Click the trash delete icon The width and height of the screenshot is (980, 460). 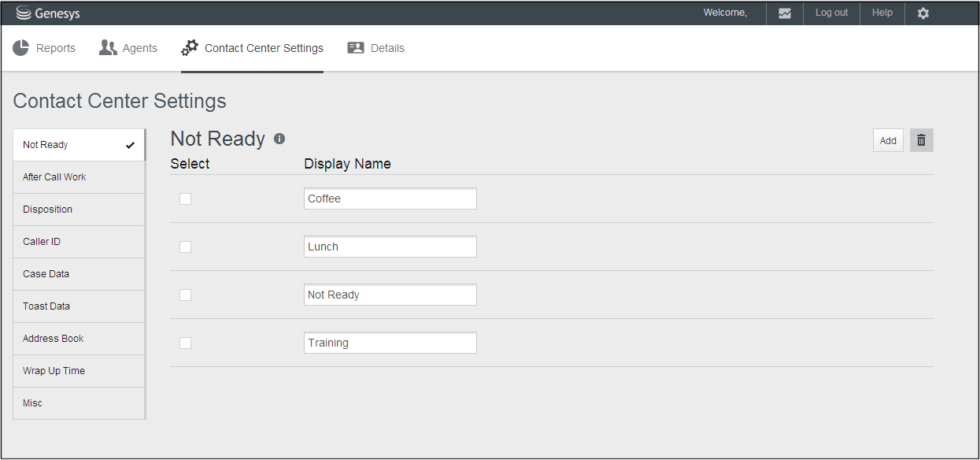[x=921, y=140]
